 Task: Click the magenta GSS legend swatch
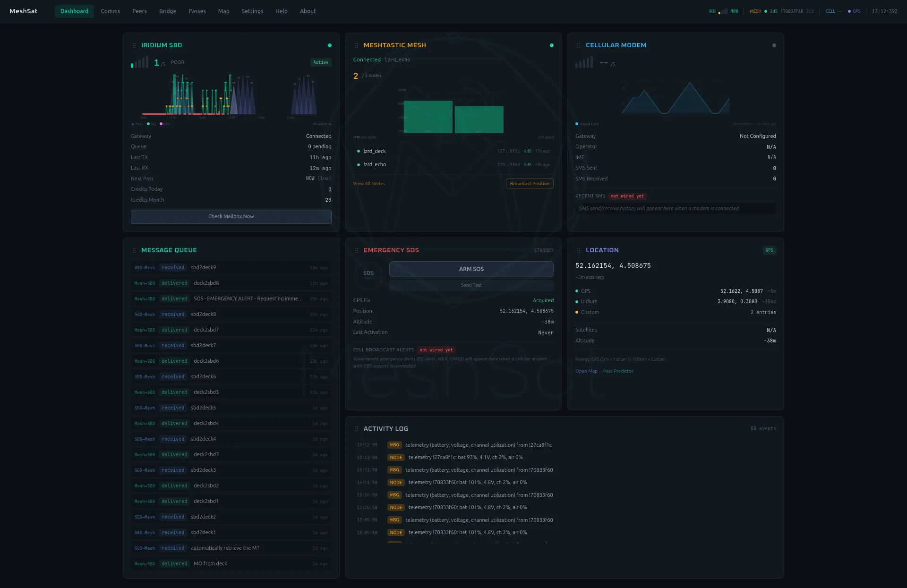pyautogui.click(x=162, y=124)
